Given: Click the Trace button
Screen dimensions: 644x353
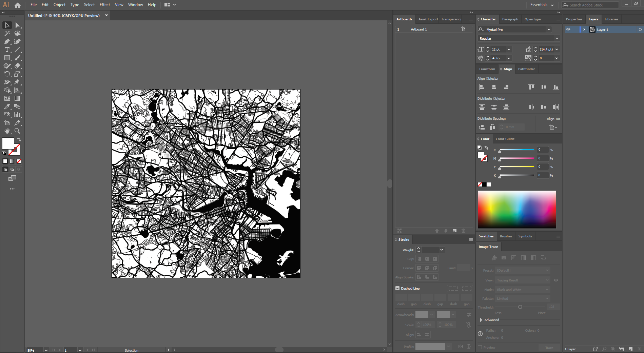Looking at the screenshot, I should click(x=549, y=347).
